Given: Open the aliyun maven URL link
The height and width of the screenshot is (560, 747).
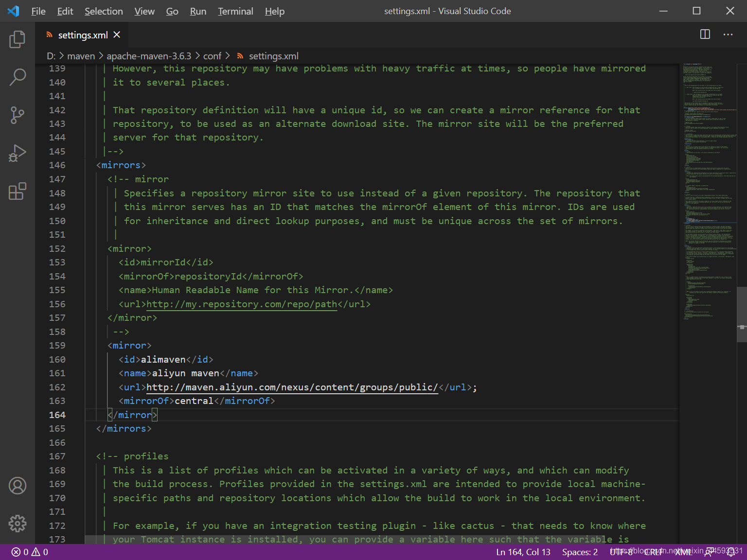Looking at the screenshot, I should 292,387.
